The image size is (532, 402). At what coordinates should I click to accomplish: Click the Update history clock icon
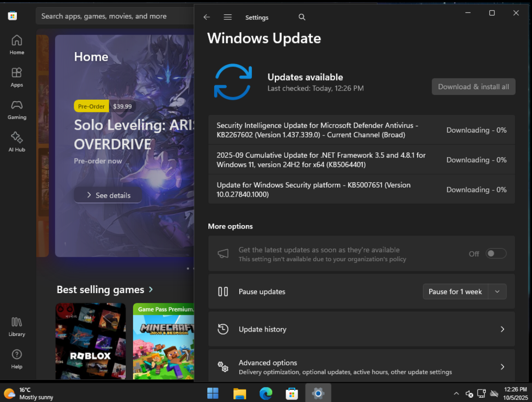223,329
